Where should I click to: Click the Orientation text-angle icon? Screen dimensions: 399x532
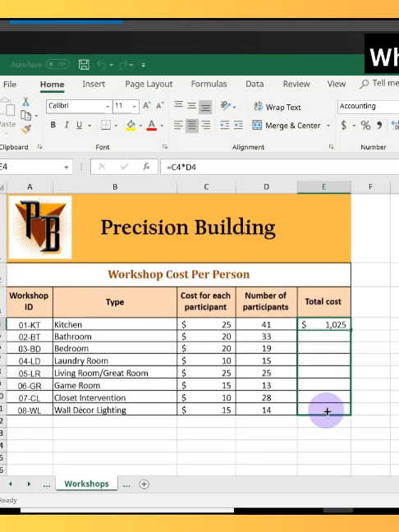[x=225, y=106]
